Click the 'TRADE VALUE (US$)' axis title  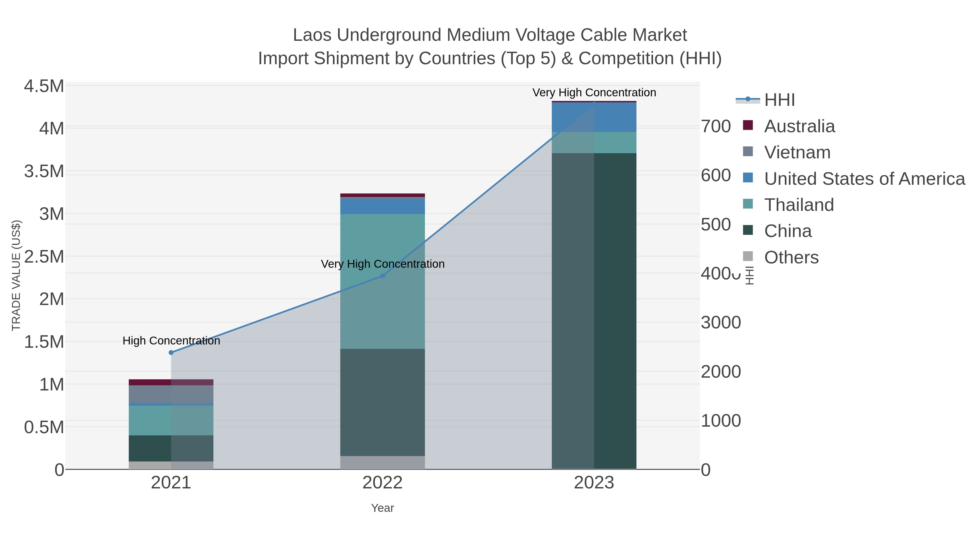click(x=16, y=275)
